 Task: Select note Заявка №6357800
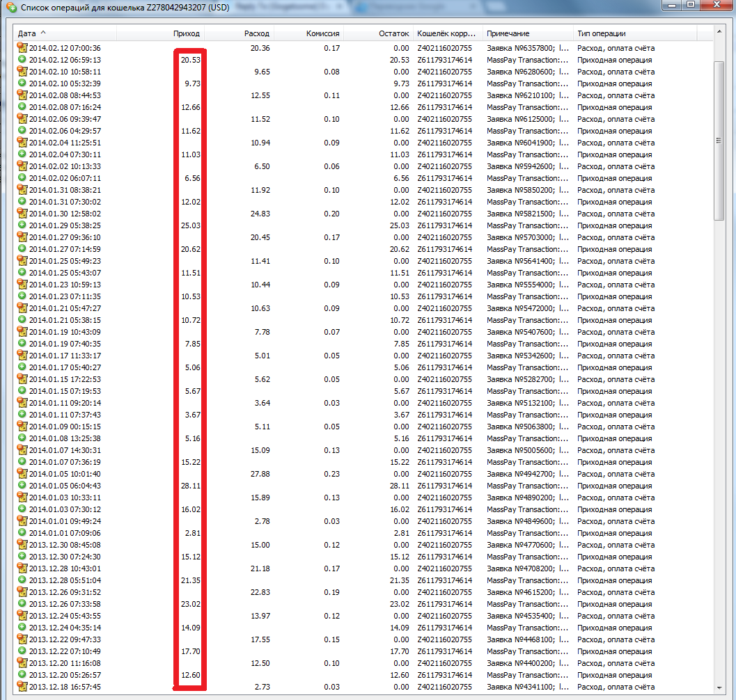pos(528,48)
